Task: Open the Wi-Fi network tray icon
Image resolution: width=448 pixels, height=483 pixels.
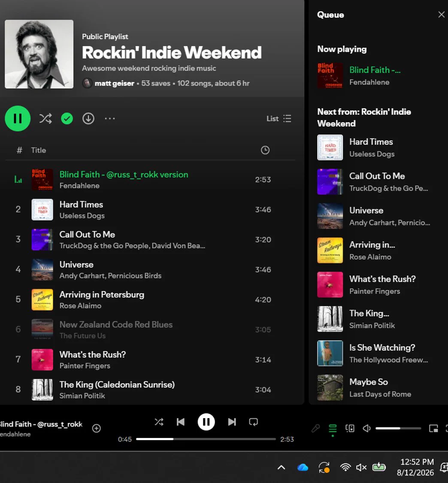Action: click(x=345, y=468)
